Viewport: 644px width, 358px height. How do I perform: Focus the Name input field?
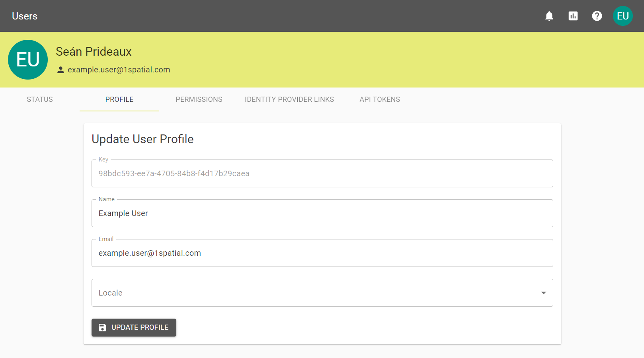point(322,213)
